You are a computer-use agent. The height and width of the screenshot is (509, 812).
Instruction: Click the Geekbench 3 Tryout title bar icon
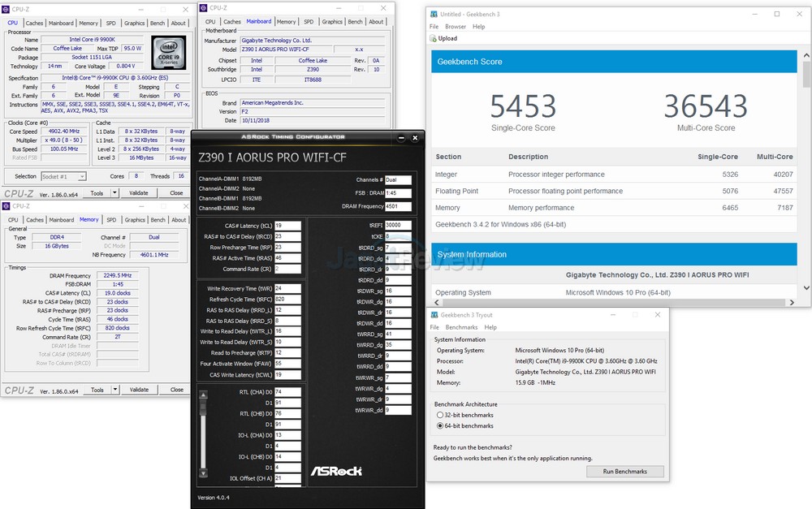click(x=435, y=315)
